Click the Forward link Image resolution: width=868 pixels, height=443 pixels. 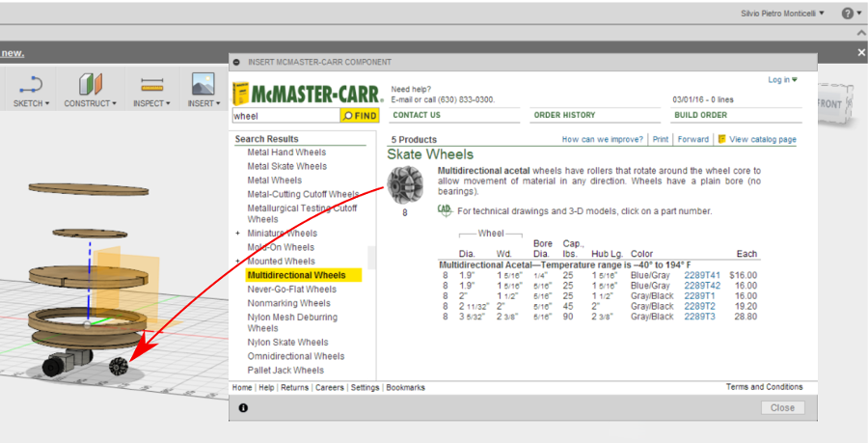tap(693, 140)
